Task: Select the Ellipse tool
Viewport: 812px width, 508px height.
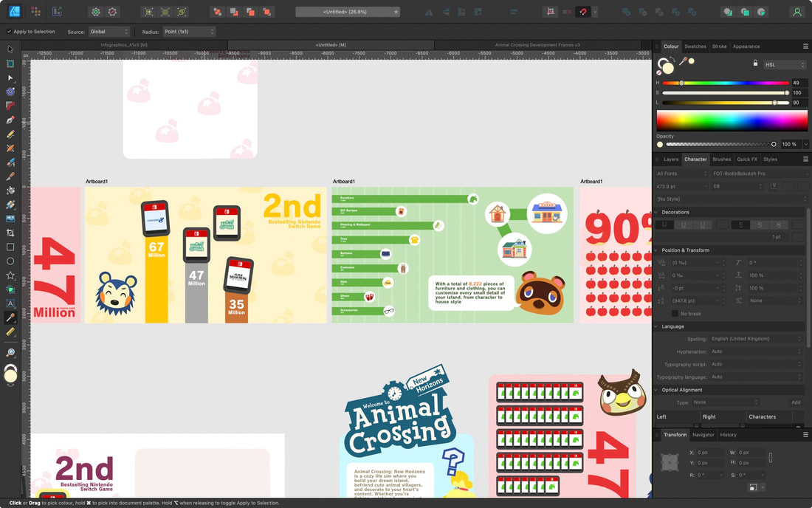Action: click(x=10, y=261)
